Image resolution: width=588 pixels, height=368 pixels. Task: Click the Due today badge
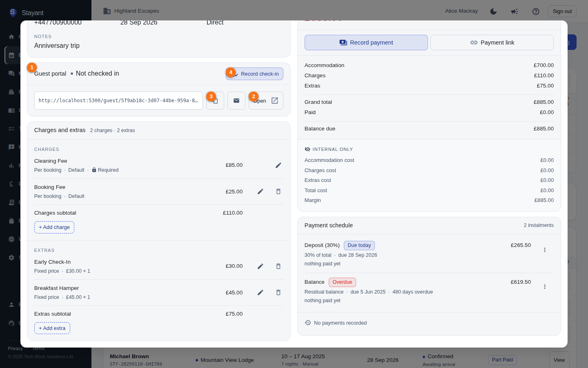tap(359, 245)
